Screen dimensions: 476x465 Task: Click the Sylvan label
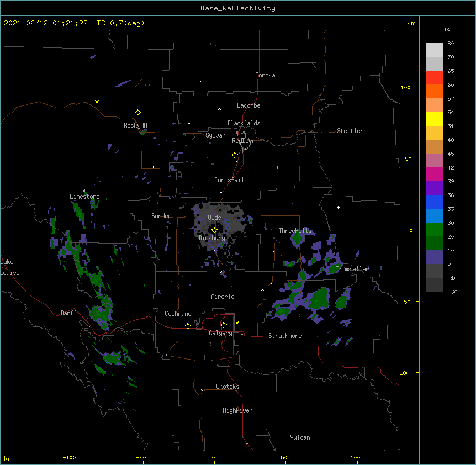tap(215, 135)
